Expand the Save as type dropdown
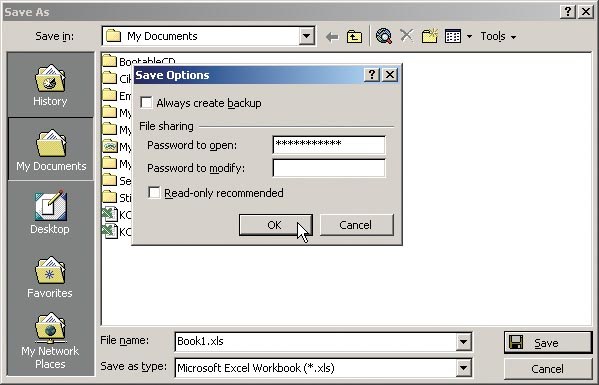 [463, 368]
